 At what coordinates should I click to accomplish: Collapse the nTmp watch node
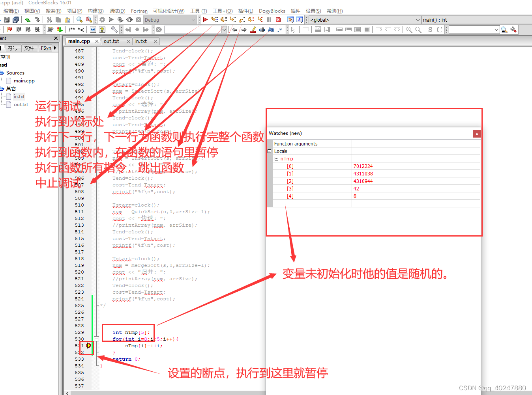tap(276, 159)
